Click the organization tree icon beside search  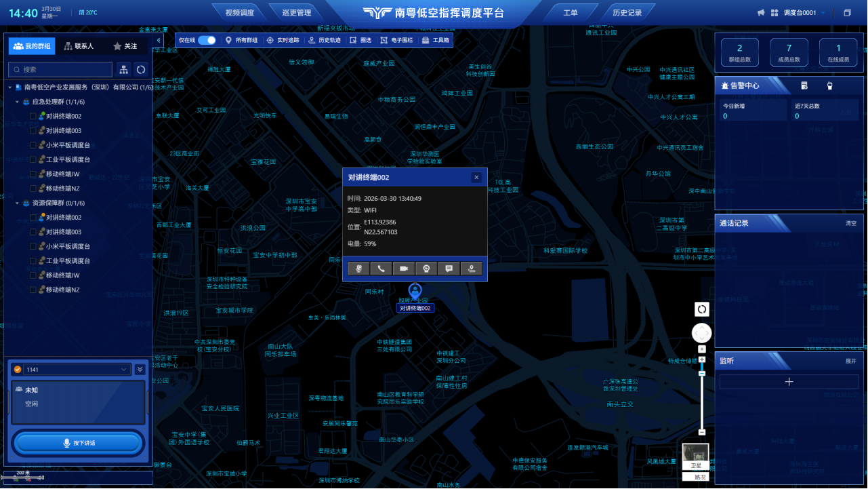(x=123, y=69)
